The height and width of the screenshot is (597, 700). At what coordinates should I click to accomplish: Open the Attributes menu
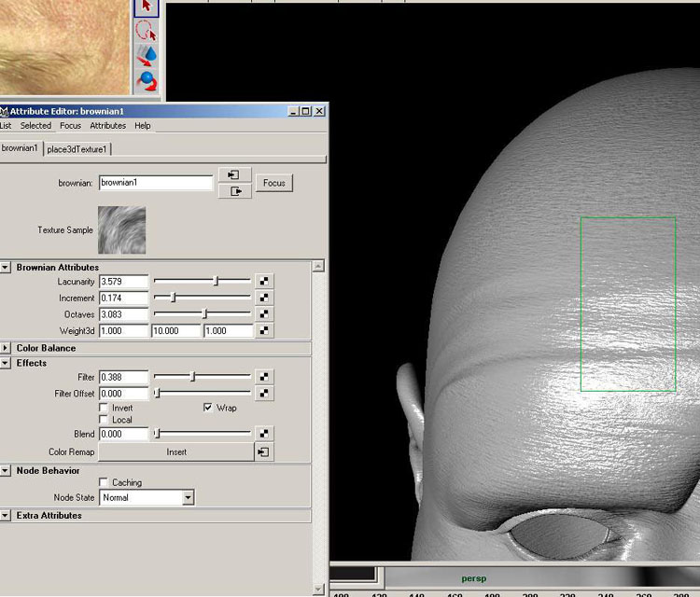[x=107, y=126]
